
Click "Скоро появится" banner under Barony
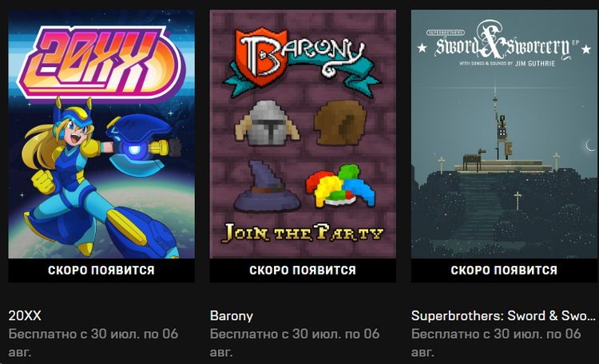pyautogui.click(x=303, y=271)
